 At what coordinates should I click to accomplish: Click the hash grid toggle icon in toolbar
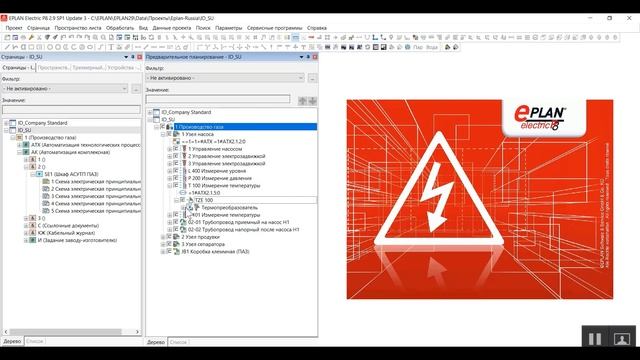pyautogui.click(x=255, y=37)
